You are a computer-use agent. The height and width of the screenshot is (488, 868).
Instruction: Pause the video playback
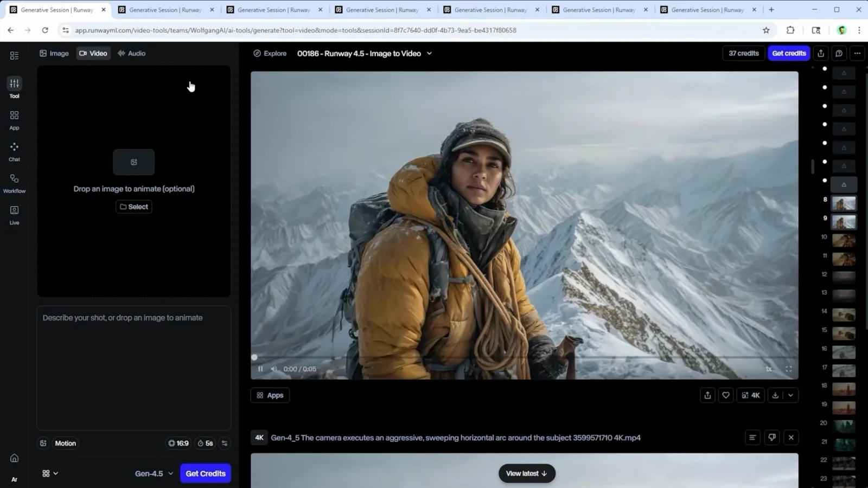coord(260,369)
